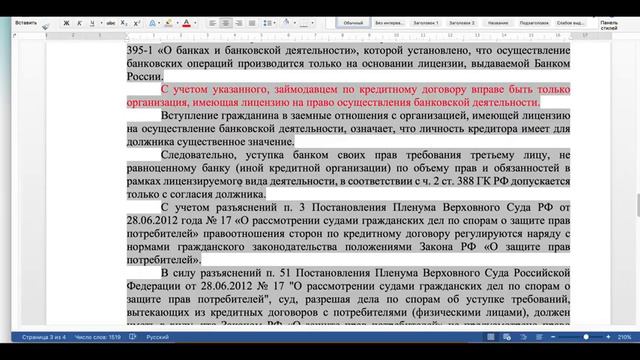The width and height of the screenshot is (640, 360).
Task: Justify the paragraph text
Action: [x=252, y=23]
